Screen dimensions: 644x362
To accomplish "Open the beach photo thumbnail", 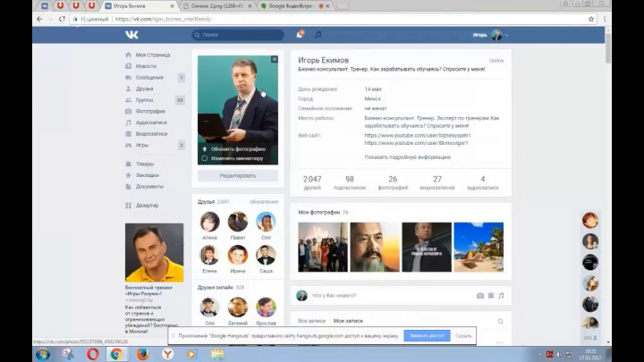I will [x=479, y=247].
